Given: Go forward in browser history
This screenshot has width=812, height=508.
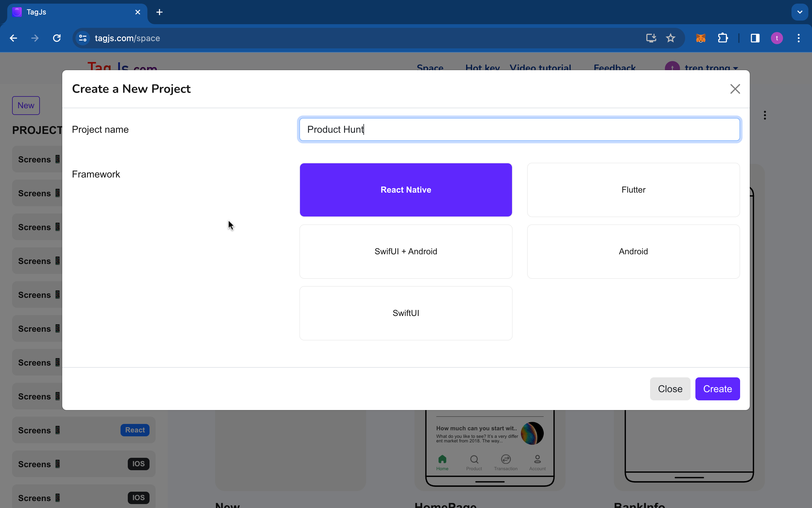Looking at the screenshot, I should pyautogui.click(x=35, y=38).
